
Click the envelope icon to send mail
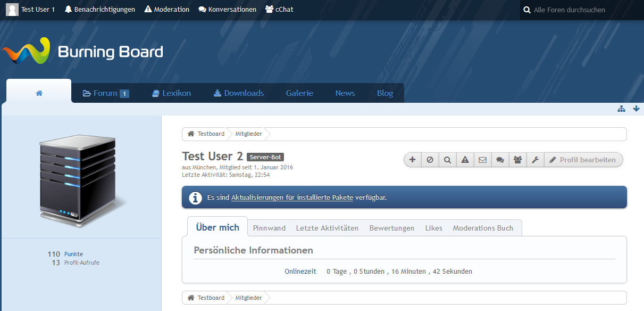tap(482, 160)
